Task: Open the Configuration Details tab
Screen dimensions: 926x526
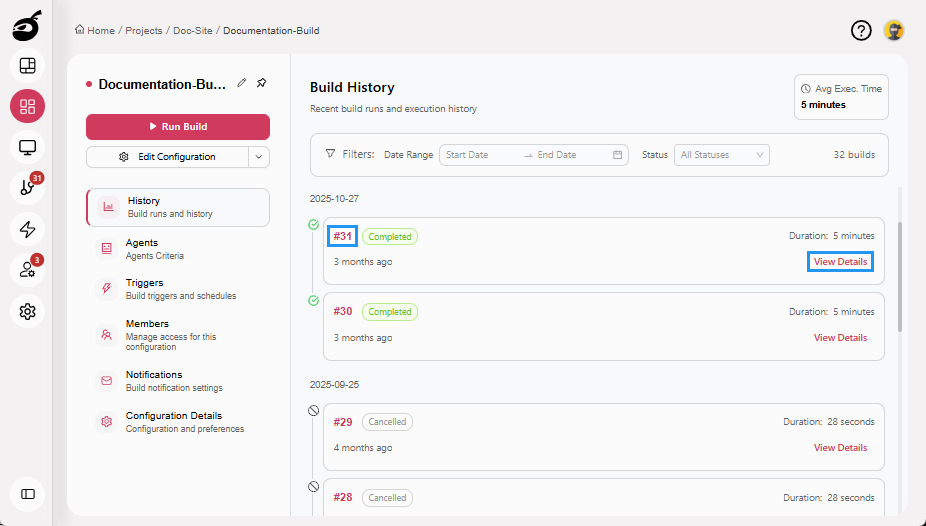Action: (178, 422)
